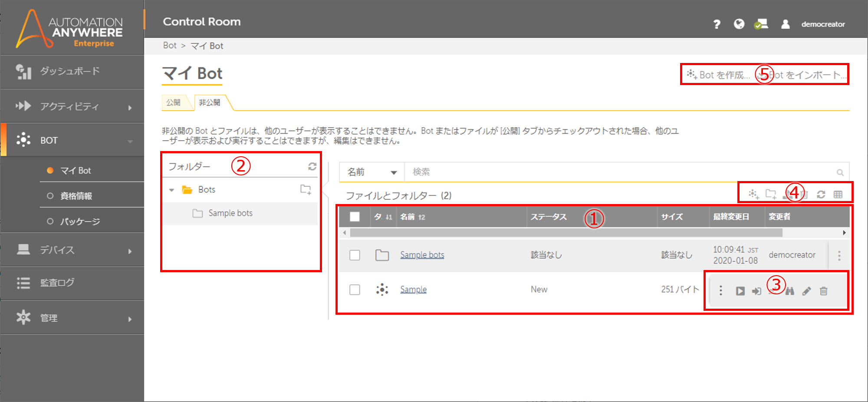The width and height of the screenshot is (868, 402).
Task: Click Bot breadcrumb link
Action: 170,45
